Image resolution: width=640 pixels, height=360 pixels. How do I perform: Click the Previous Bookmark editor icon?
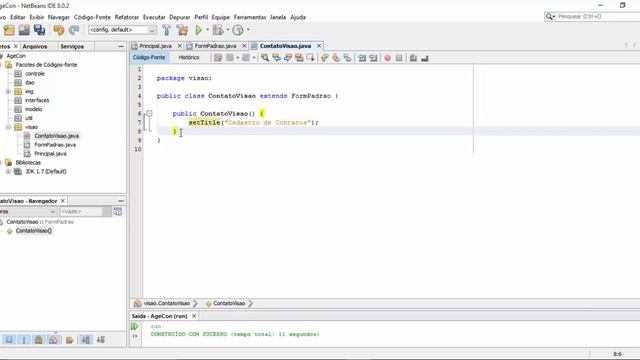(324, 58)
